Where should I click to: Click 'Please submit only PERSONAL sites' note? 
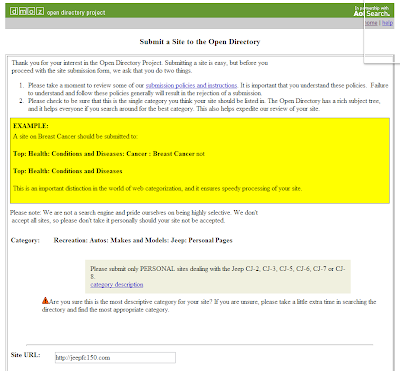(218, 272)
